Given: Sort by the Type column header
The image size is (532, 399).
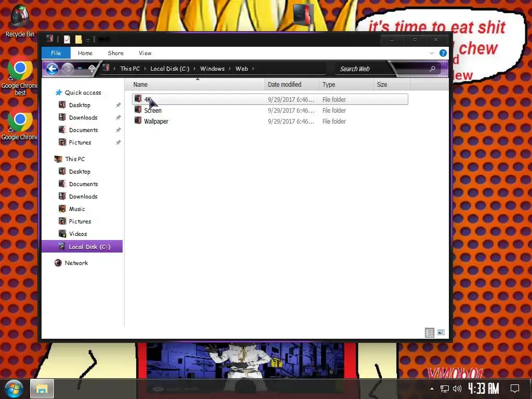Looking at the screenshot, I should (x=346, y=85).
